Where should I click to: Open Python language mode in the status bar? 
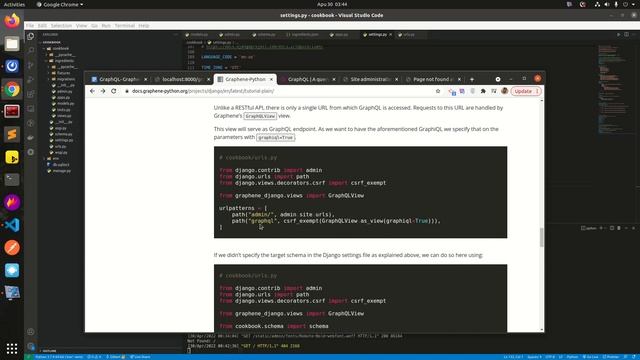[x=572, y=357]
